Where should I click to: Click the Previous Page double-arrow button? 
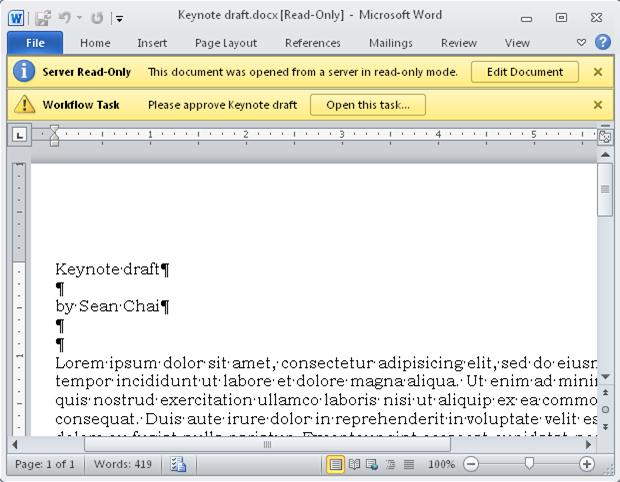(605, 392)
